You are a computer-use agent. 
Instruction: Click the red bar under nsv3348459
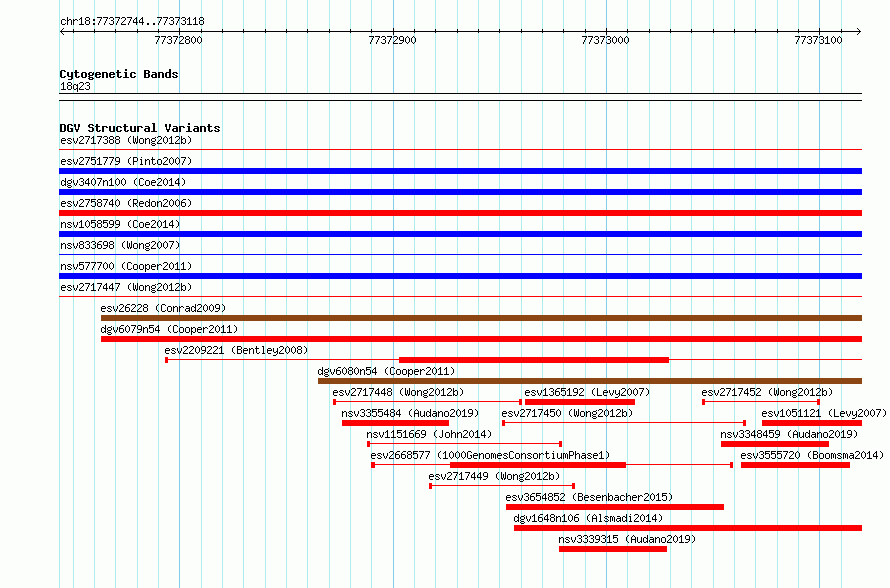[x=775, y=444]
